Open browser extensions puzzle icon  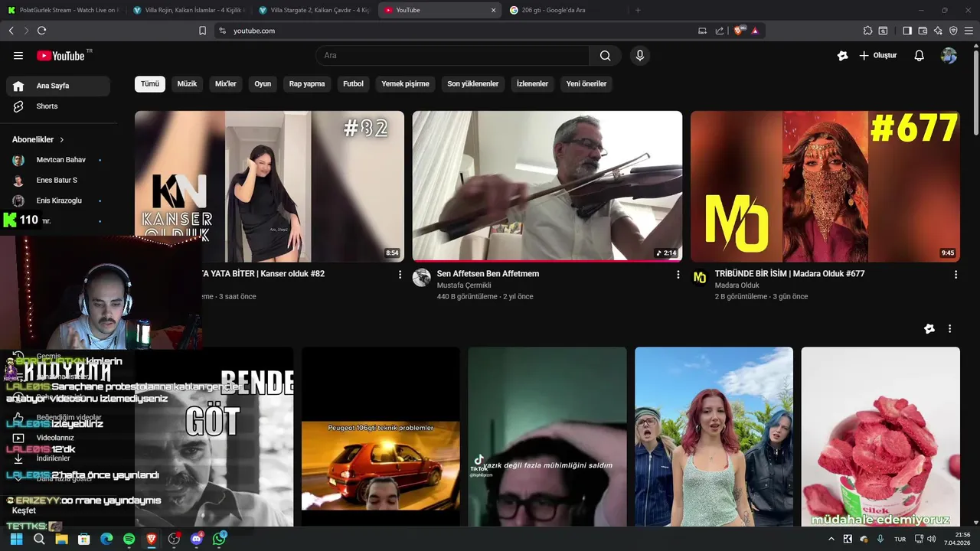867,31
